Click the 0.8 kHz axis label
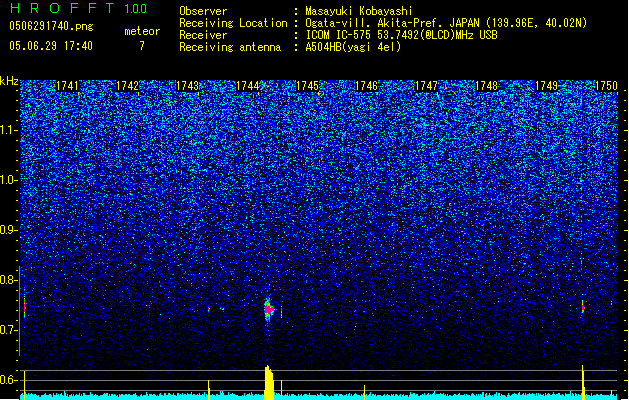The width and height of the screenshot is (629, 400). (9, 280)
